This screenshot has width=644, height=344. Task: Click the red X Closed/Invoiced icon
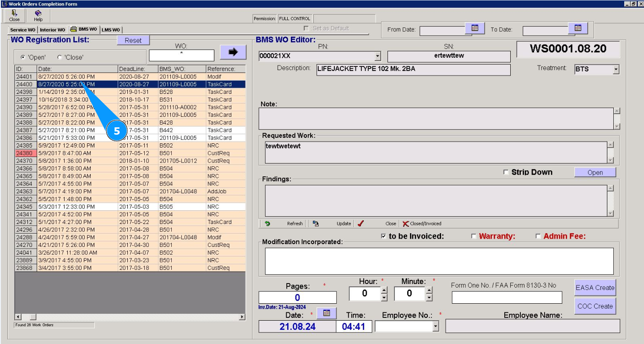[x=405, y=224]
